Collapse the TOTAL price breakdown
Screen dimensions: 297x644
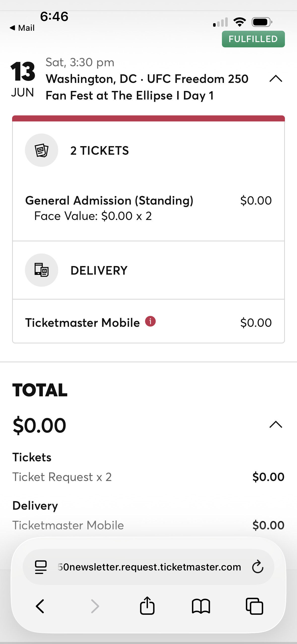coord(276,425)
